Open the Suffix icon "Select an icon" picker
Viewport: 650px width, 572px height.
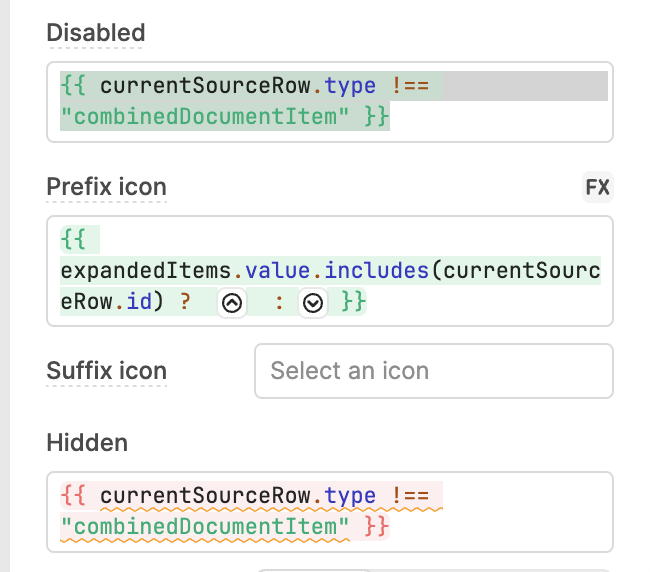click(433, 371)
